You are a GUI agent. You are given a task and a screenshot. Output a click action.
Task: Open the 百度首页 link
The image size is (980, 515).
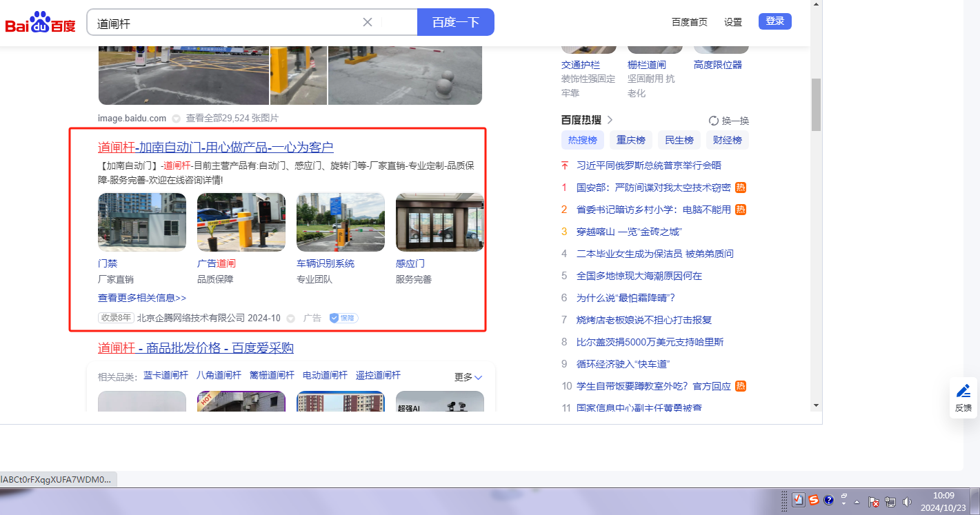pyautogui.click(x=690, y=22)
